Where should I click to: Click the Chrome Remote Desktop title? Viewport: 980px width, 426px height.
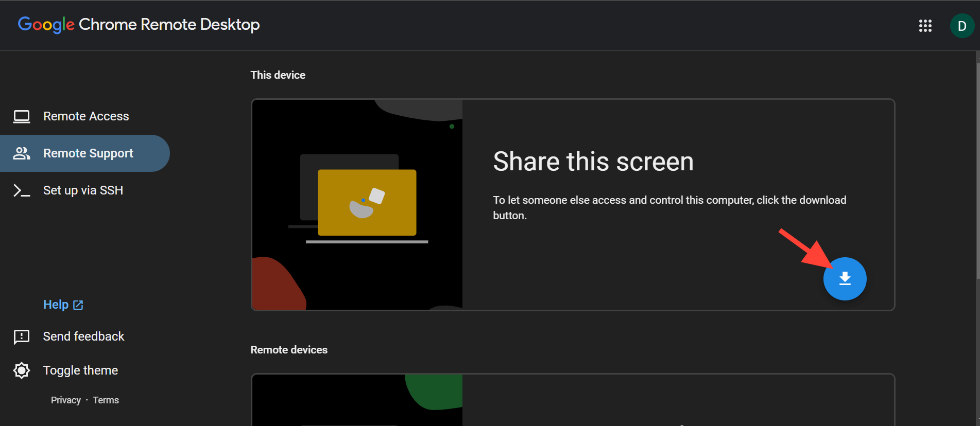pos(169,25)
